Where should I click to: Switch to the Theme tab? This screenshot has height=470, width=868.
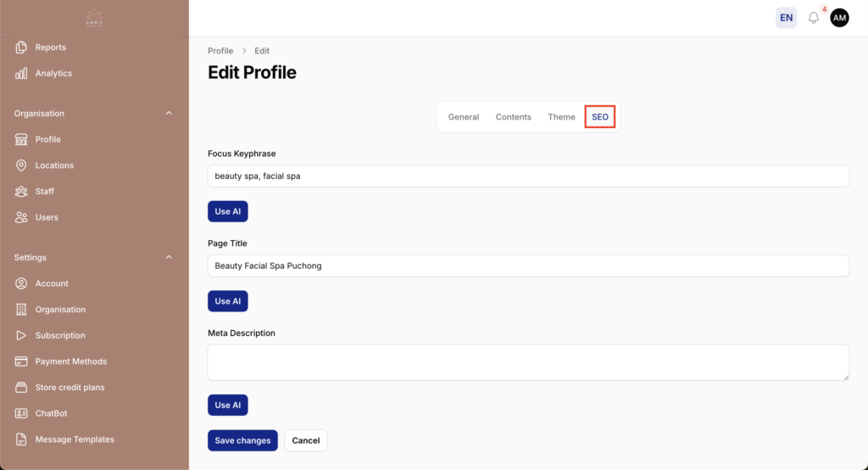(x=561, y=117)
